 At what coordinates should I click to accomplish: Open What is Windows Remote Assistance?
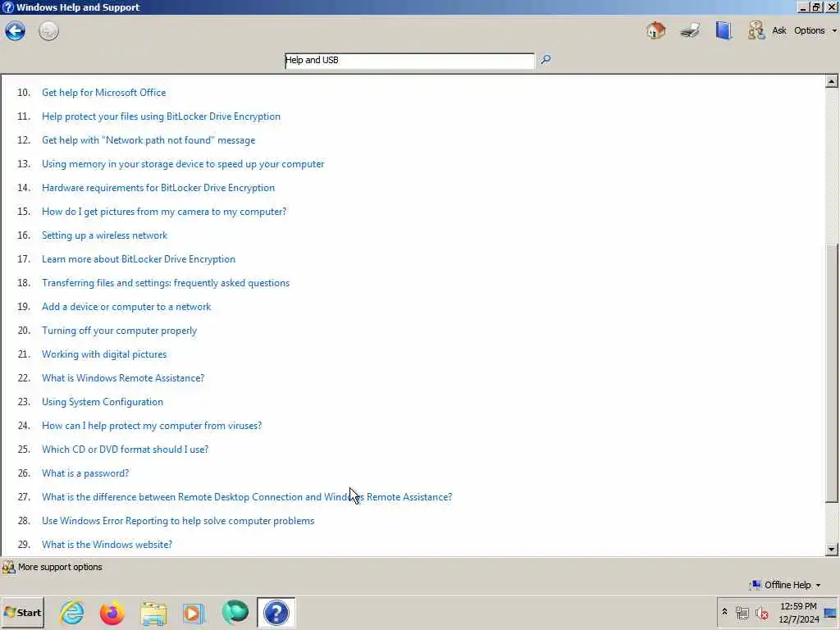click(x=123, y=378)
